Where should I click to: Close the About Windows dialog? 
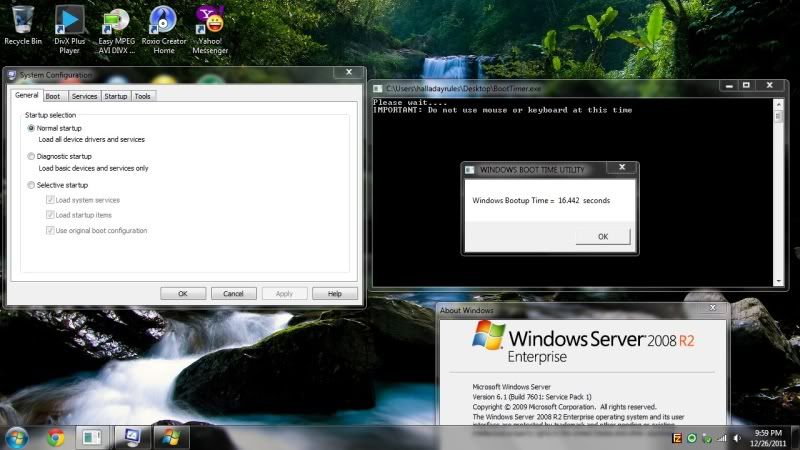[x=713, y=308]
